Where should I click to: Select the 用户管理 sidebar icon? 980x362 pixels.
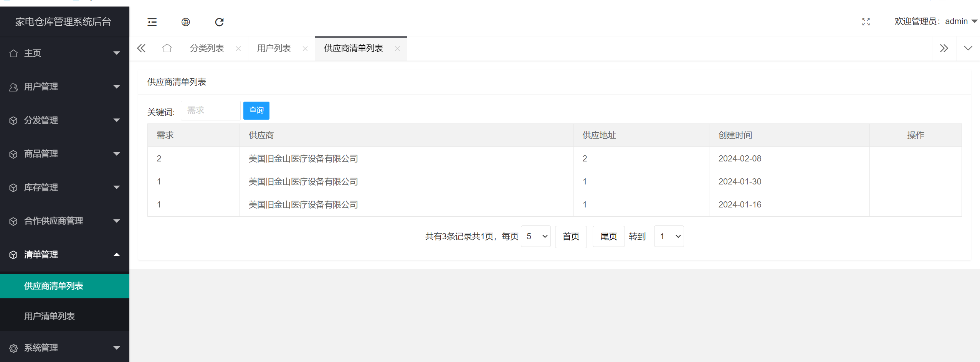[x=13, y=87]
